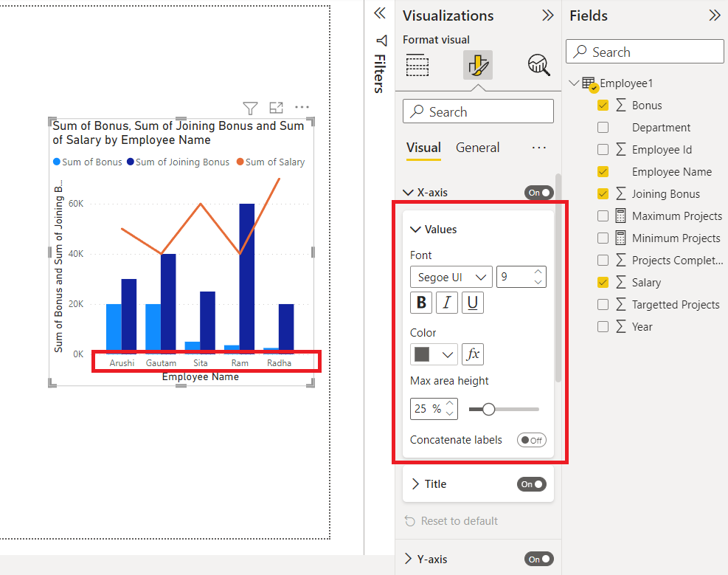This screenshot has width=728, height=575.
Task: Switch to the Visual tab
Action: 423,148
